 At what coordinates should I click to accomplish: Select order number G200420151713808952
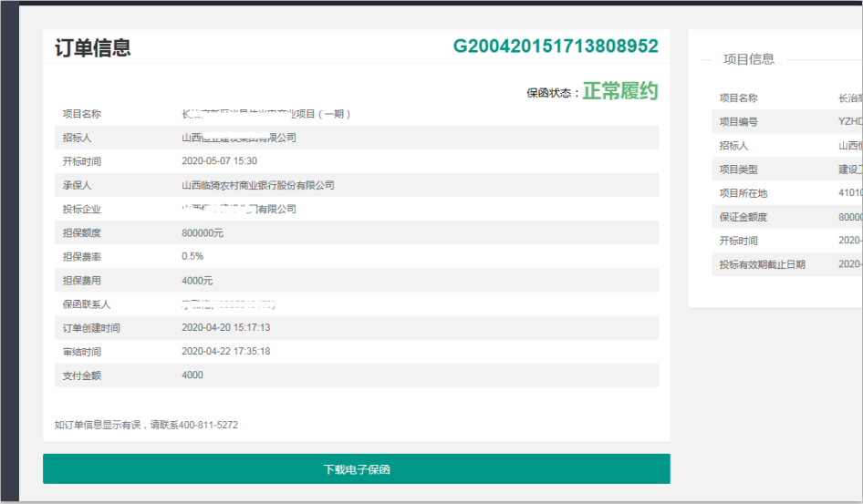556,46
